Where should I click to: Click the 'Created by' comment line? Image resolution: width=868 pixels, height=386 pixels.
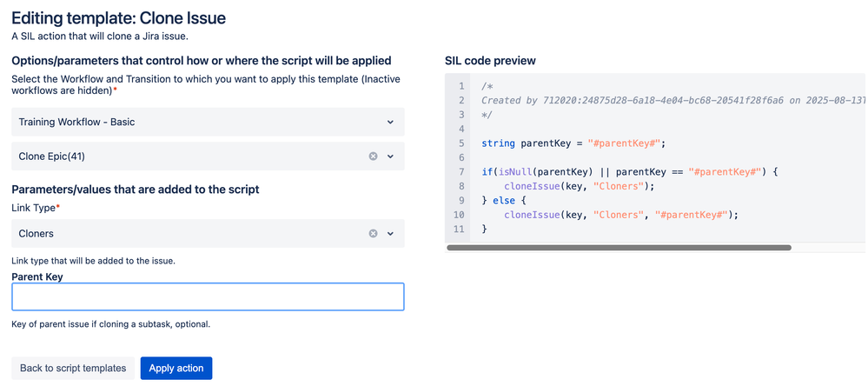[x=673, y=101]
